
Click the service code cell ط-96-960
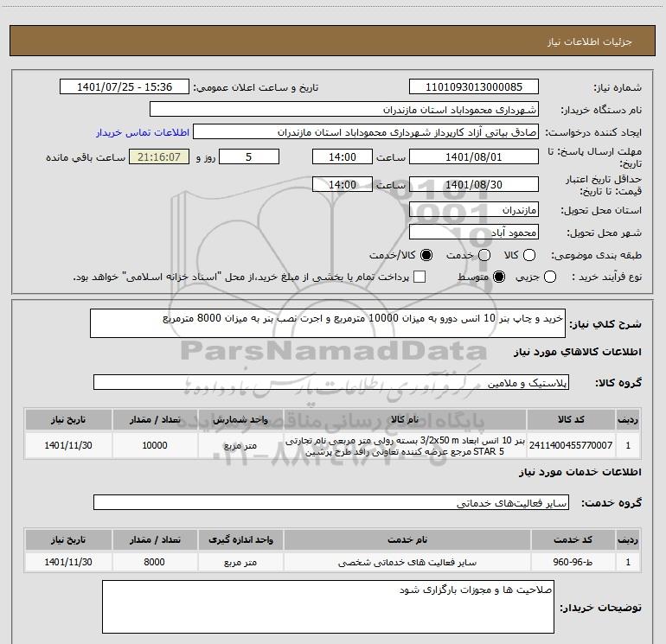click(x=573, y=562)
